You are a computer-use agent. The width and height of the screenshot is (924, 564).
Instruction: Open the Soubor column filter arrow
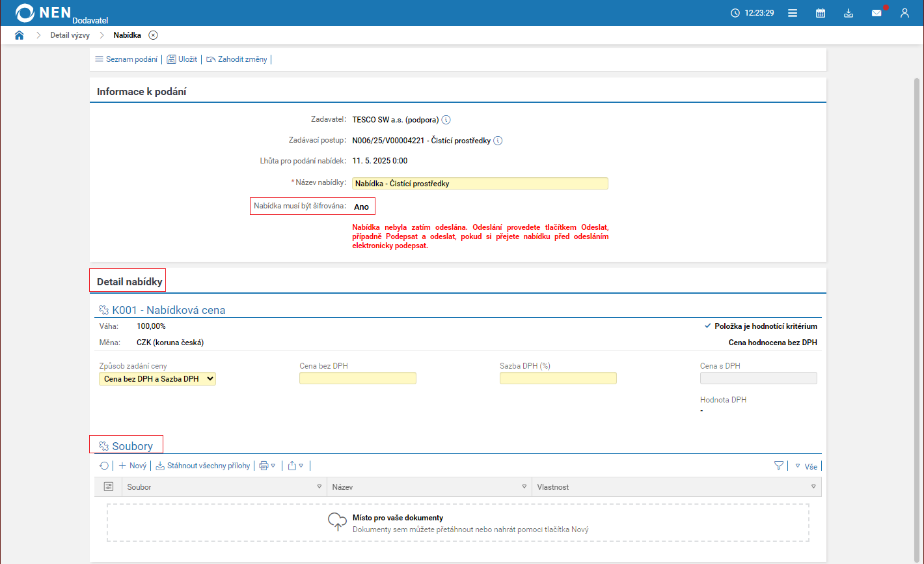[x=319, y=486]
